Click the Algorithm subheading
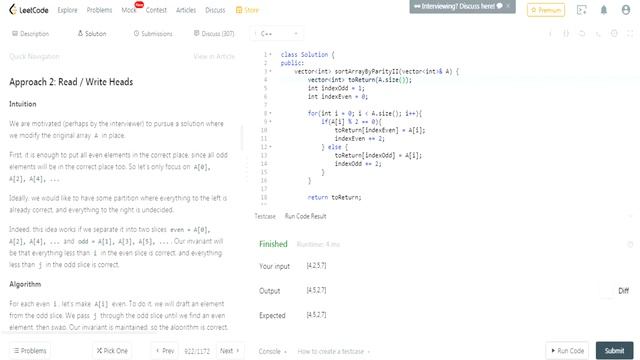The height and width of the screenshot is (360, 640). pos(25,284)
